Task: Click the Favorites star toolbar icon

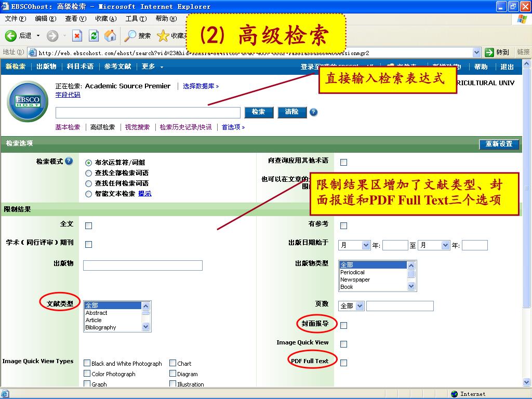Action: coord(163,36)
